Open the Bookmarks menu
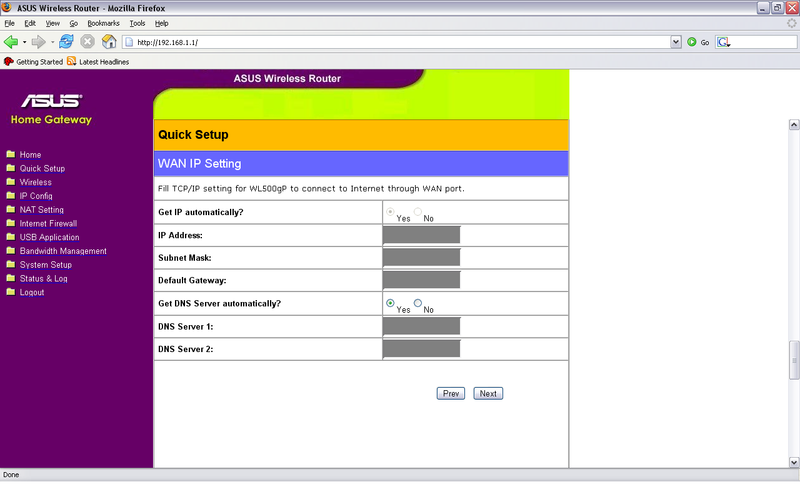Screen dimensions: 800x484 tap(103, 23)
